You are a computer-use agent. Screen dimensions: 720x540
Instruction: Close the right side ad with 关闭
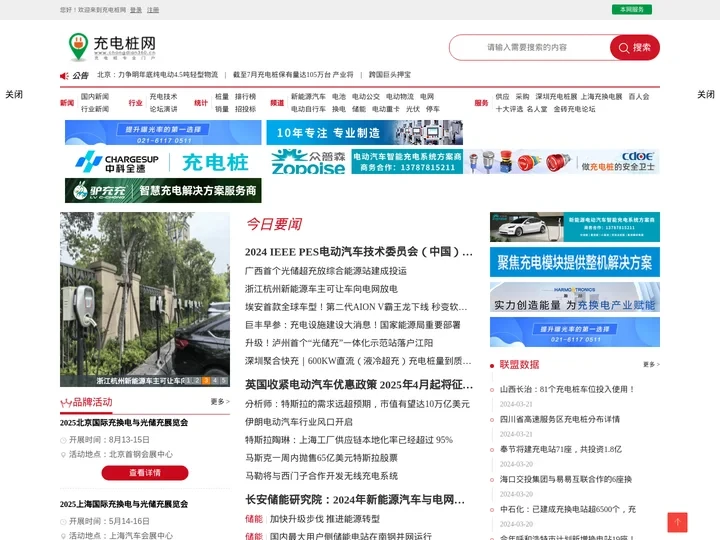click(x=706, y=94)
